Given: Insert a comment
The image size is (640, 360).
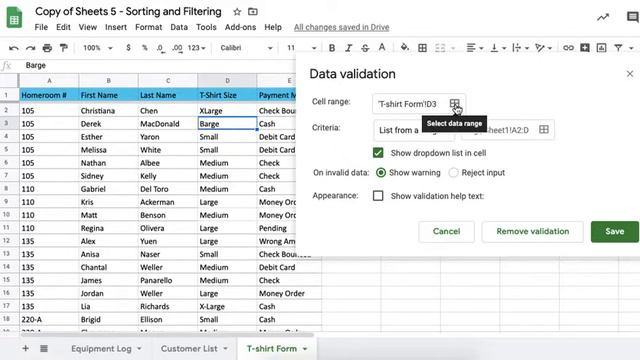Looking at the screenshot, I should 585,48.
